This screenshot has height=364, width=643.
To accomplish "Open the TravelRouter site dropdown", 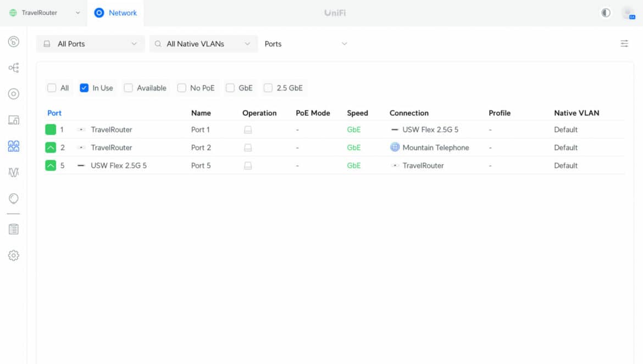I will point(45,13).
